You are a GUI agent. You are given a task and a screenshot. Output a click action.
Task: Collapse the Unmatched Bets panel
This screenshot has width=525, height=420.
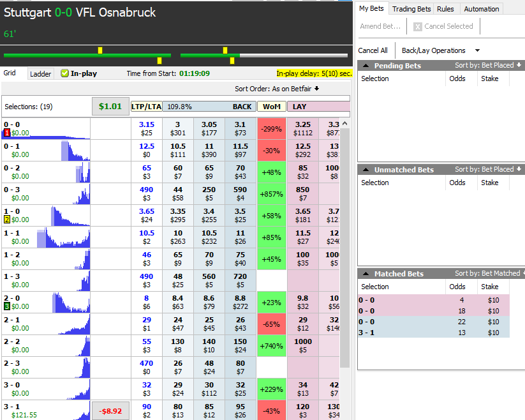pos(366,170)
